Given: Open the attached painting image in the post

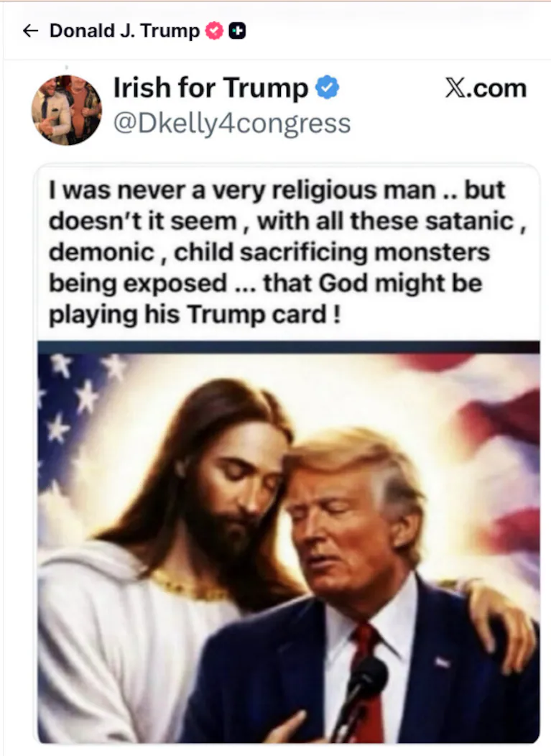Looking at the screenshot, I should [x=289, y=543].
